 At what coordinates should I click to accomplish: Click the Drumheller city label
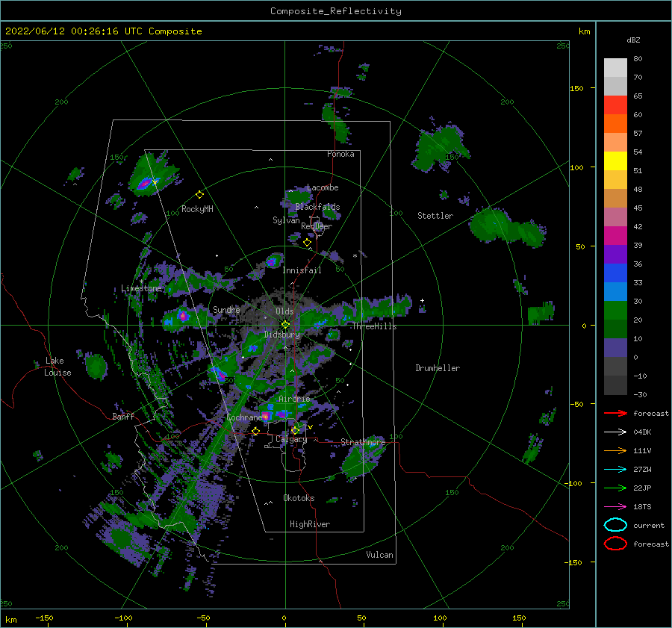[x=438, y=368]
